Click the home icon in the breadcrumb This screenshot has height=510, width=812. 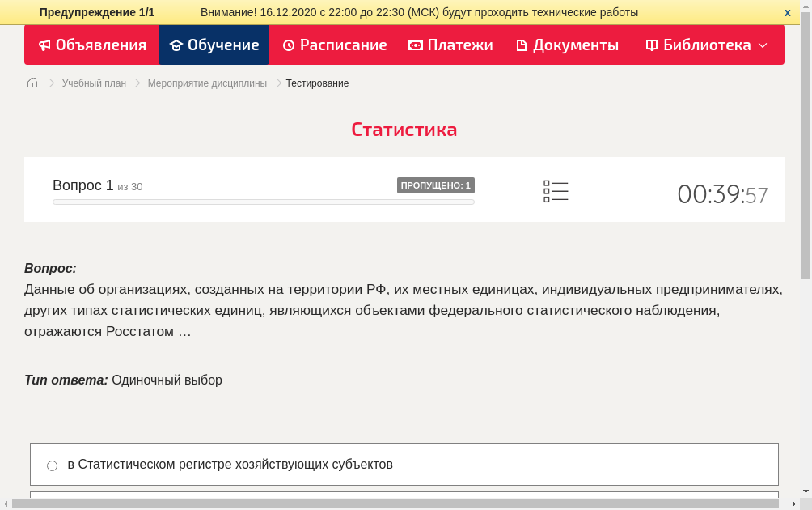[x=32, y=83]
